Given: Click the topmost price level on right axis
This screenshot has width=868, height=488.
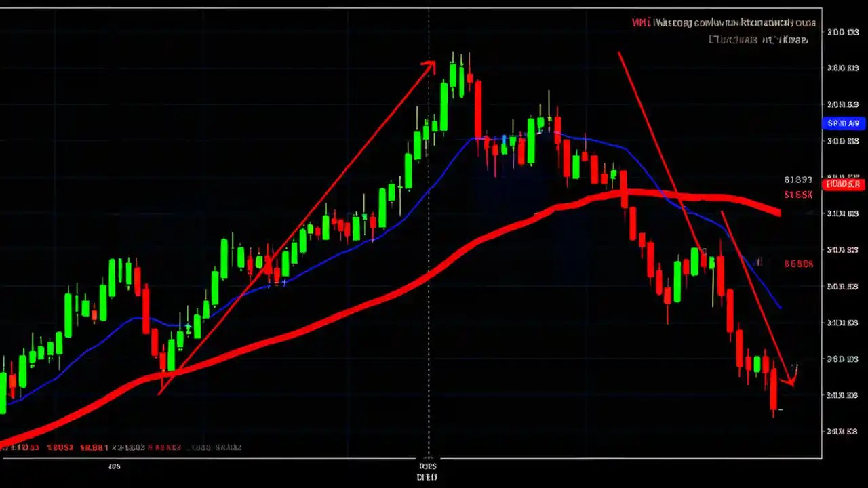Looking at the screenshot, I should 844,32.
